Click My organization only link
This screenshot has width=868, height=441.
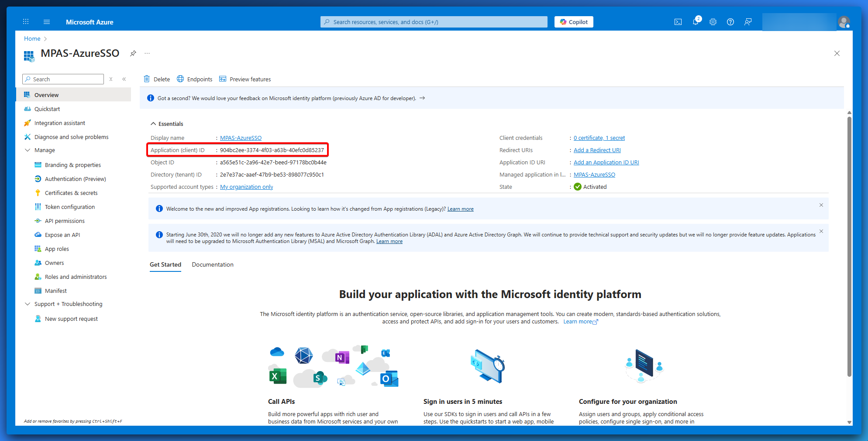[x=247, y=187]
